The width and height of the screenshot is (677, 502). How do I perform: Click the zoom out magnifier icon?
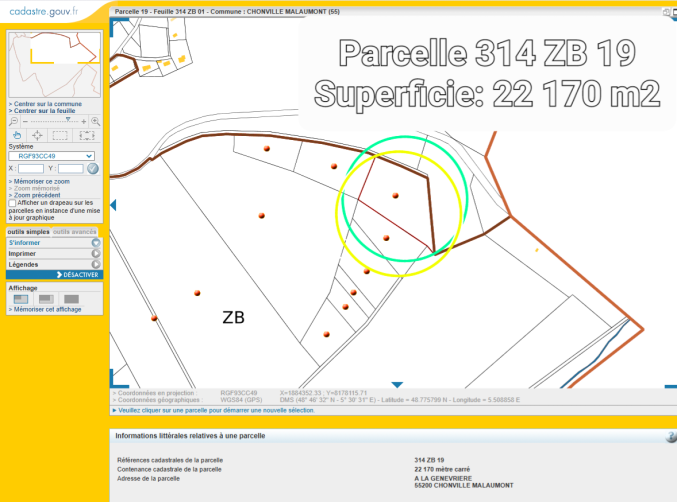[14, 121]
